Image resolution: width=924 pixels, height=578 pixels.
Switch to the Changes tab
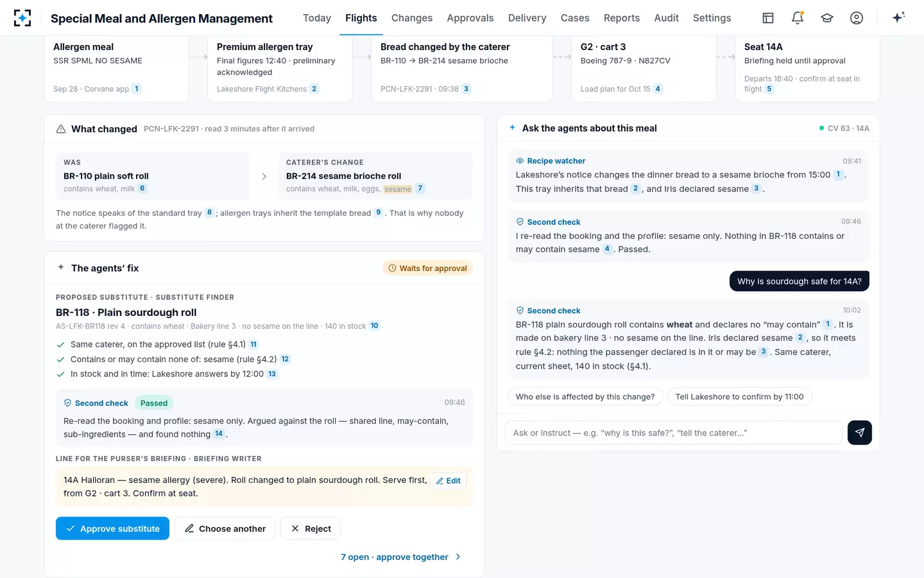412,18
